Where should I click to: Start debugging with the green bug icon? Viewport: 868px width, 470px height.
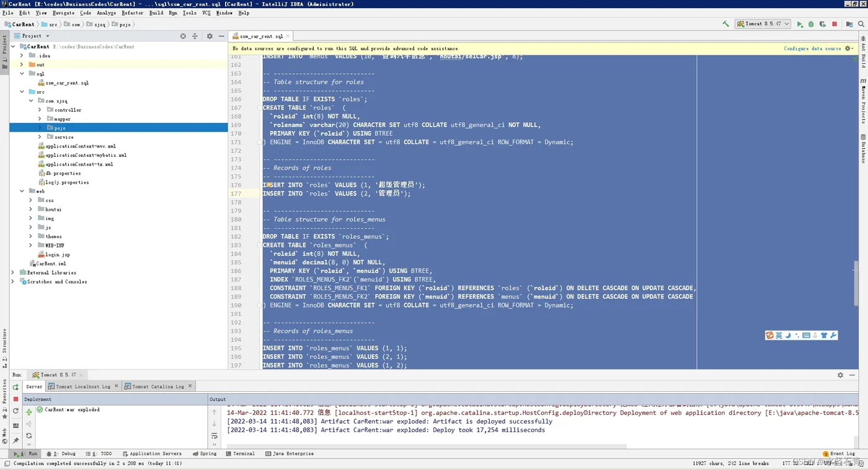click(811, 24)
